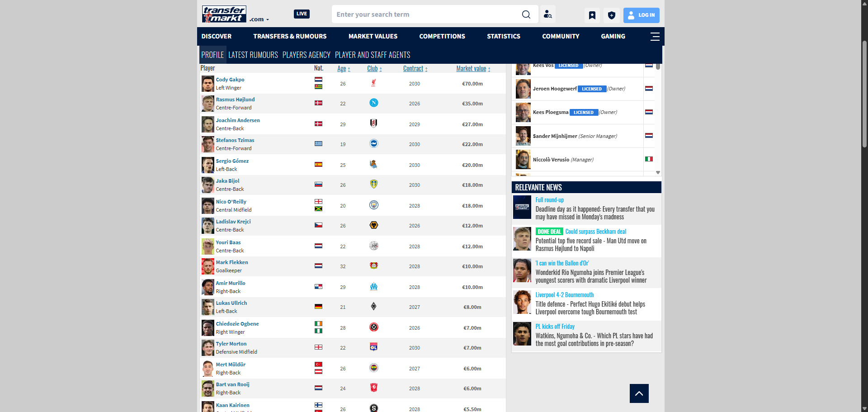868x412 pixels.
Task: Open the COMPETITIONS menu
Action: click(x=442, y=36)
